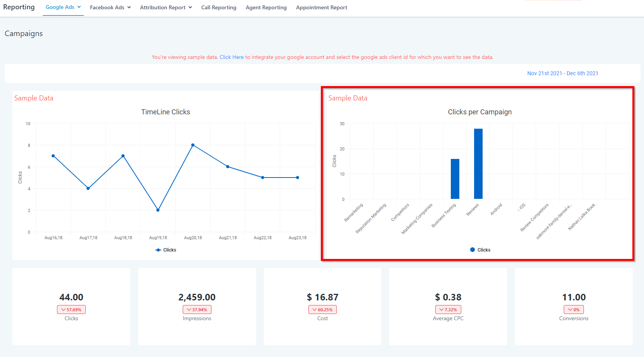Click the 57.69% decrease badge under Clicks

pyautogui.click(x=71, y=310)
